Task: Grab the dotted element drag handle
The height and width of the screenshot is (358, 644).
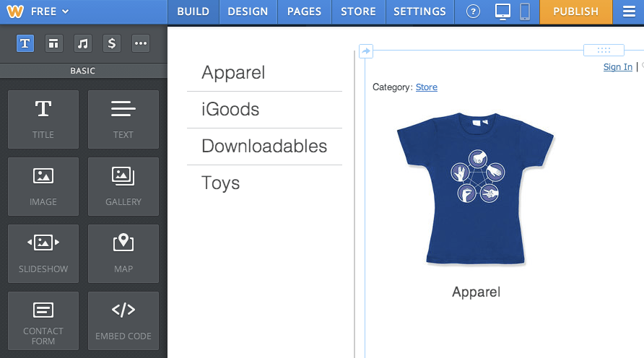Action: point(604,50)
